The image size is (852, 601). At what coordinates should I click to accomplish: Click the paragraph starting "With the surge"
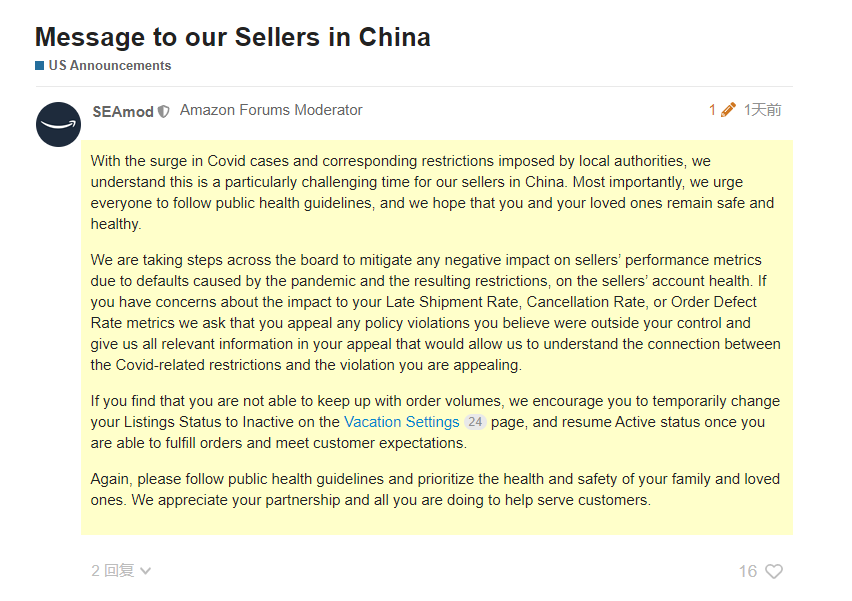[432, 192]
